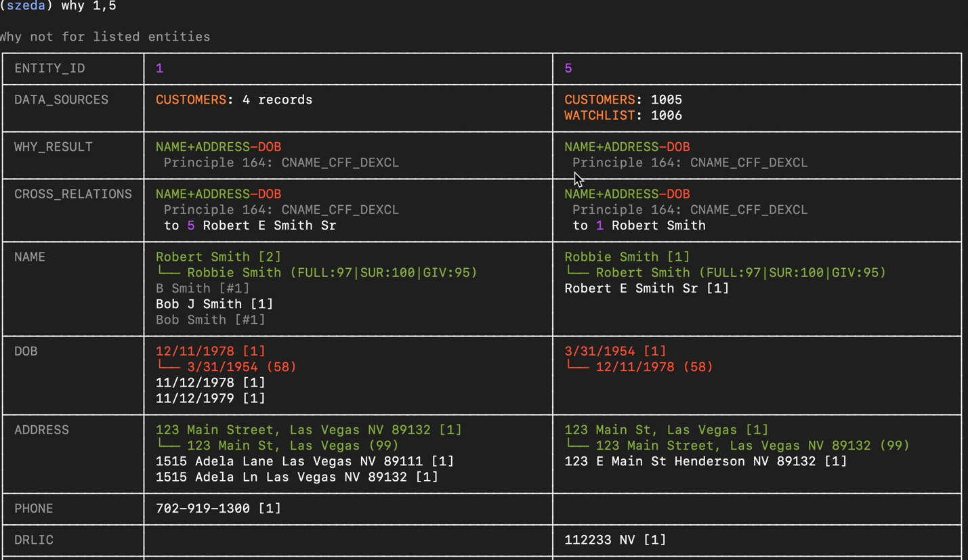Click the 'to 1 Robert Smith' relation

pyautogui.click(x=637, y=225)
